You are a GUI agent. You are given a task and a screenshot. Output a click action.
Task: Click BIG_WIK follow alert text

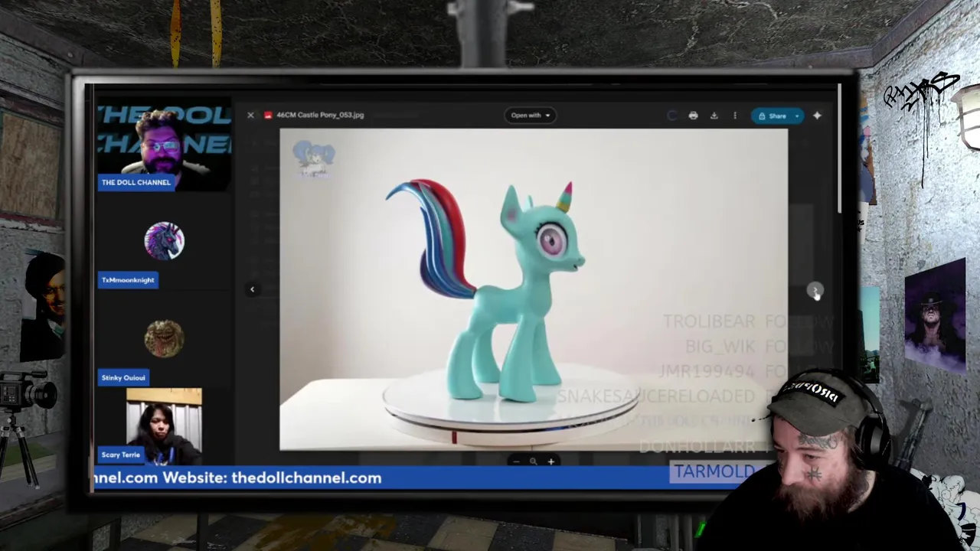(x=758, y=347)
